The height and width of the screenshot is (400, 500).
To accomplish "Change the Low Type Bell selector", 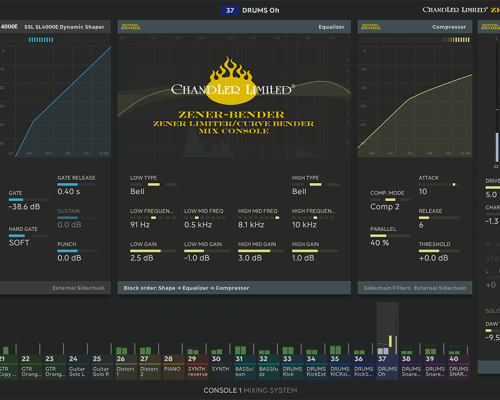I will click(153, 185).
